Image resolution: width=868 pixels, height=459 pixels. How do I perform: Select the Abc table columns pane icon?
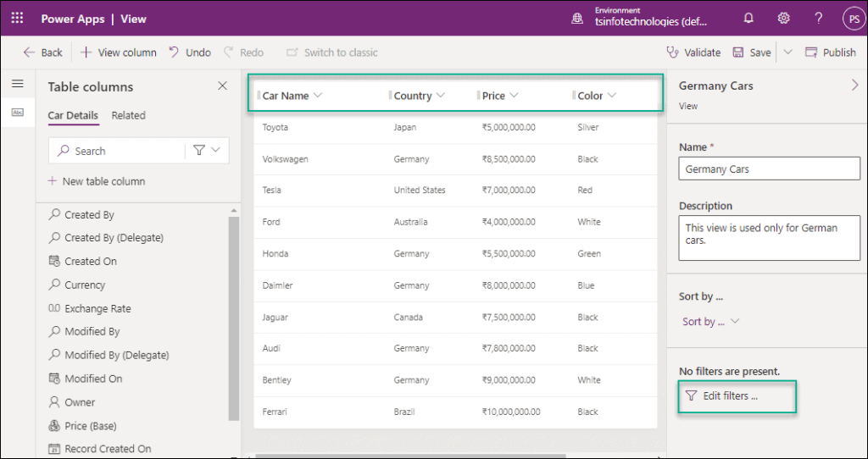[18, 113]
